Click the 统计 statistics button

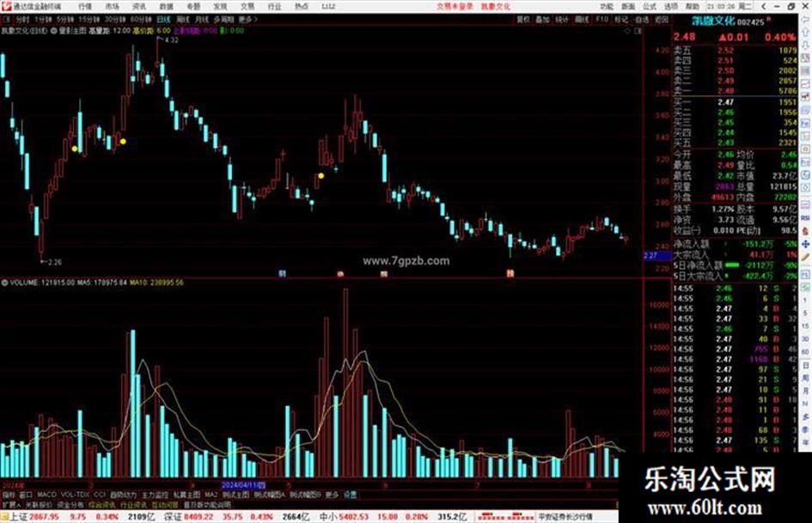[562, 19]
